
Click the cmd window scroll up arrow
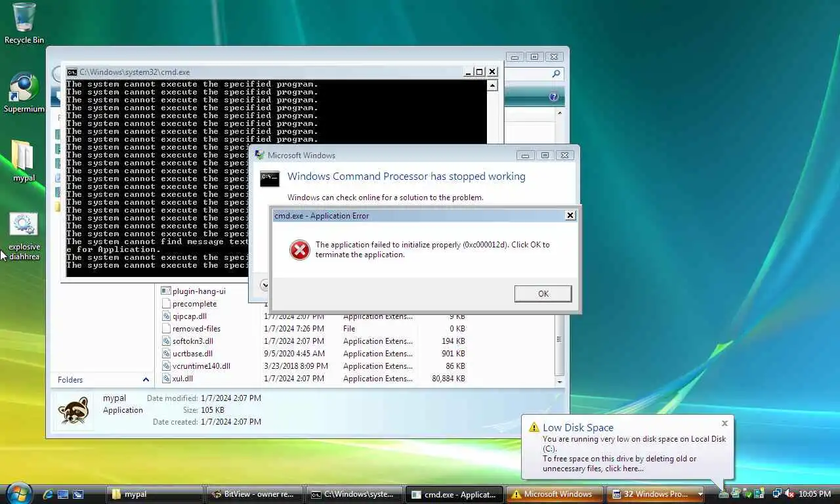[x=492, y=85]
